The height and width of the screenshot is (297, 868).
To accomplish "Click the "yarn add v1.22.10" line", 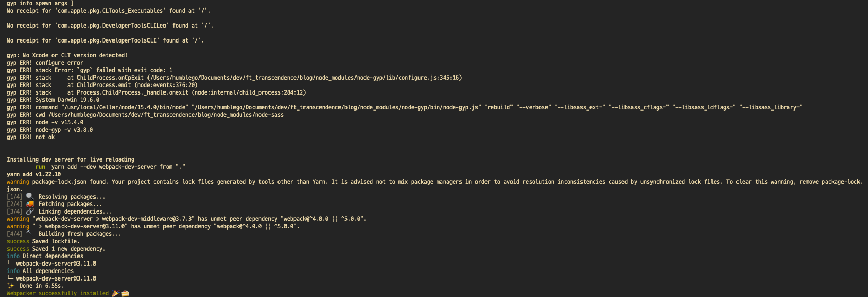I will point(34,174).
